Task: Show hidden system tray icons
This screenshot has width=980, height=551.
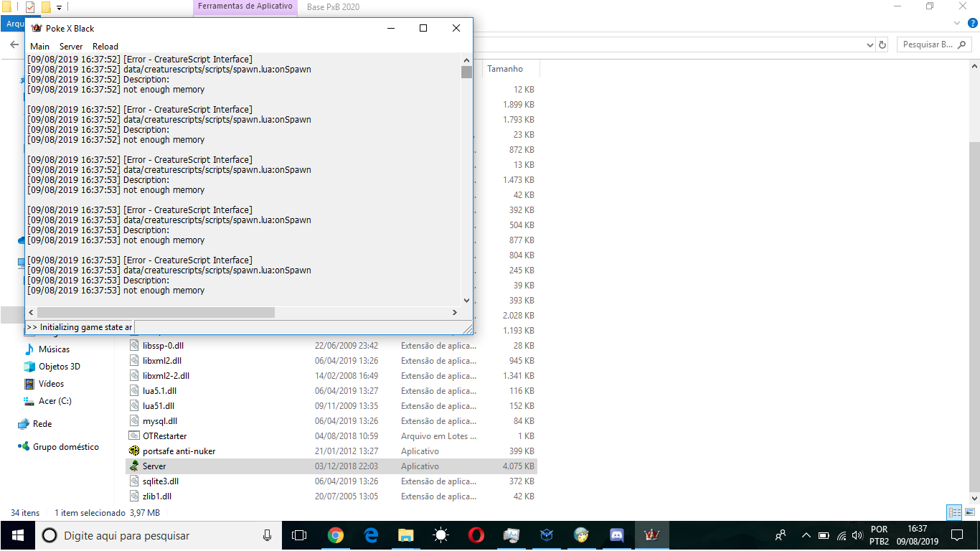Action: click(x=805, y=535)
